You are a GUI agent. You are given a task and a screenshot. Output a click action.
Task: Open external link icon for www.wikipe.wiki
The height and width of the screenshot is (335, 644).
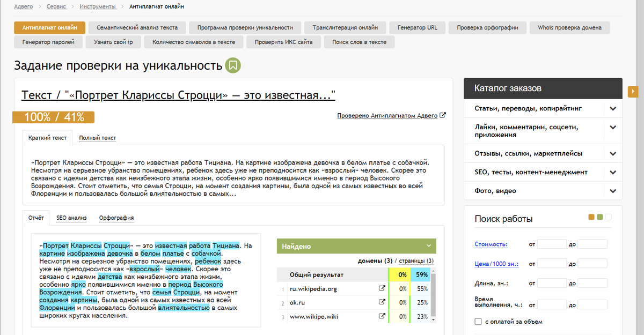click(382, 316)
